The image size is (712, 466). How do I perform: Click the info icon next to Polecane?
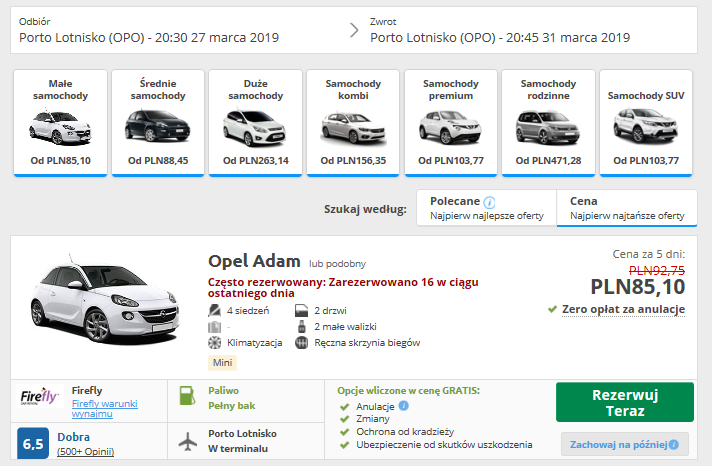[x=490, y=202]
